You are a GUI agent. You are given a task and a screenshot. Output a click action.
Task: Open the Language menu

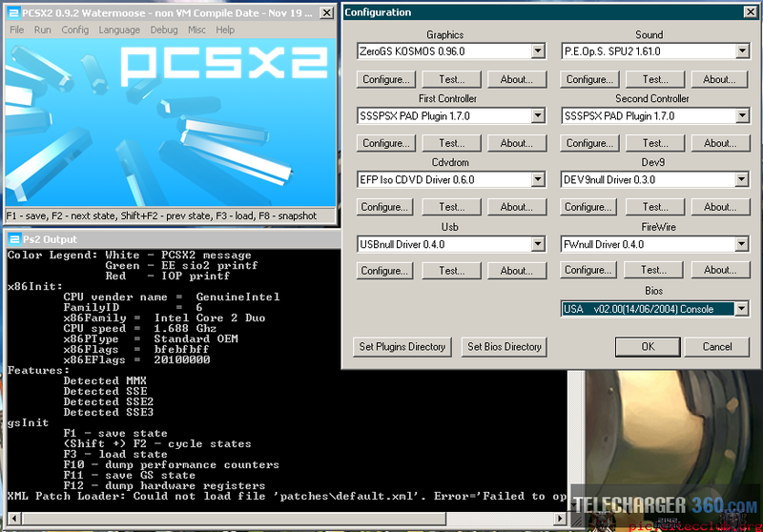(119, 30)
